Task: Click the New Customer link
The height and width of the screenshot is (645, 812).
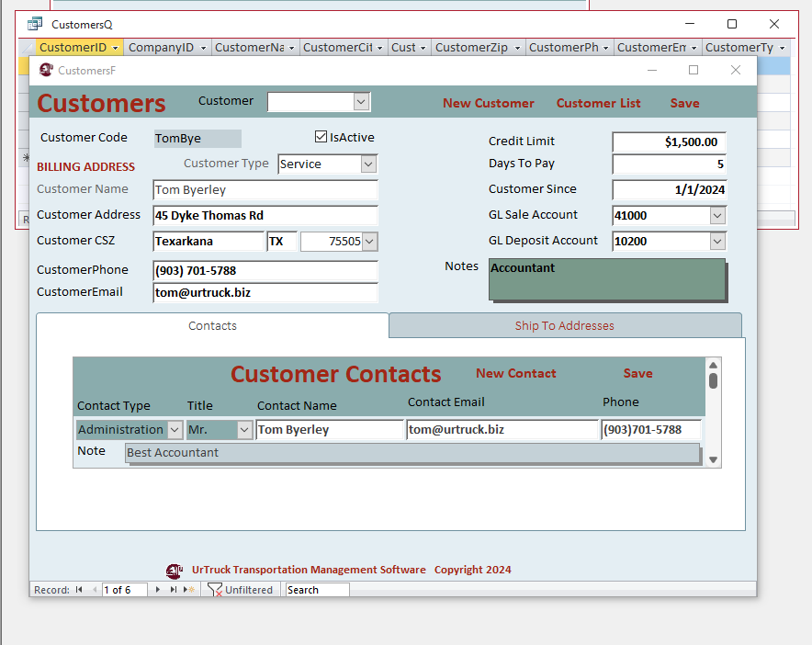Action: pos(488,103)
